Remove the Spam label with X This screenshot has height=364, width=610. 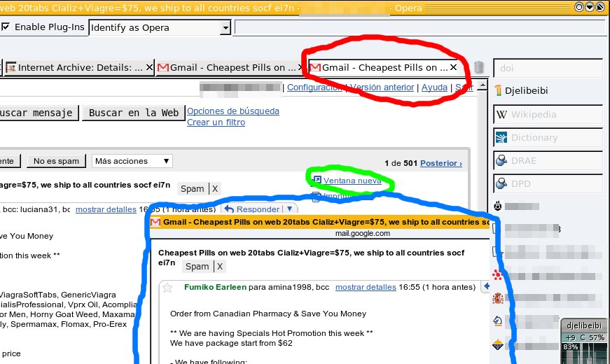215,189
